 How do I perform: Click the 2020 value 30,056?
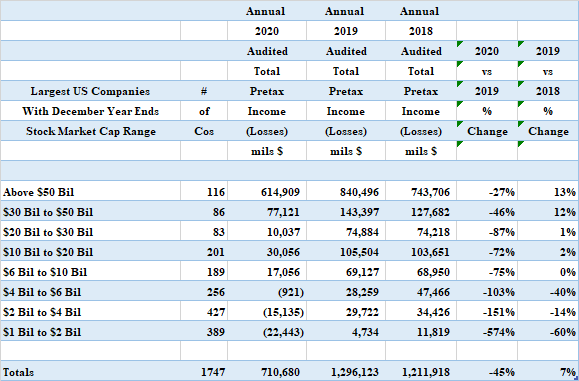[283, 252]
